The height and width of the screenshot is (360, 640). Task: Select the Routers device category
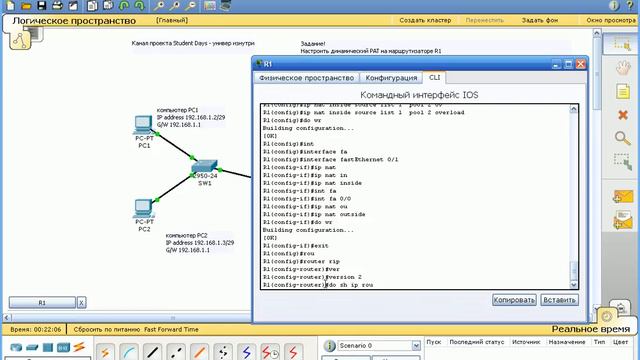pos(16,347)
